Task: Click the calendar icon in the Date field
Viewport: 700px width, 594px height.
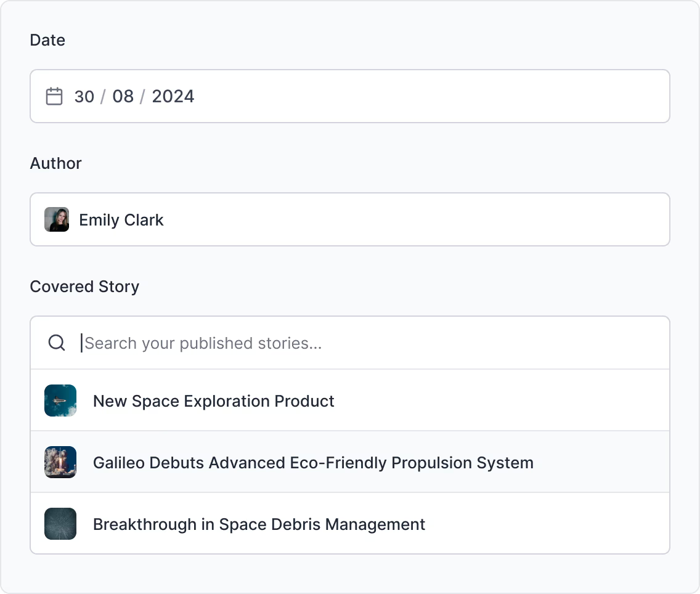Action: pos(54,96)
